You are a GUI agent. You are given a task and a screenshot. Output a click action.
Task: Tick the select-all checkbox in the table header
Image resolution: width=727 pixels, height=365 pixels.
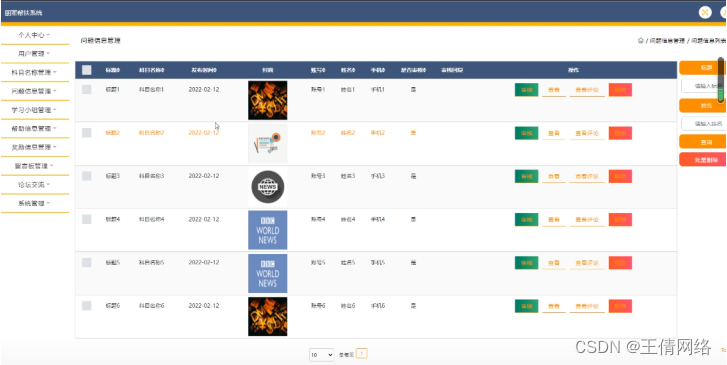(87, 70)
